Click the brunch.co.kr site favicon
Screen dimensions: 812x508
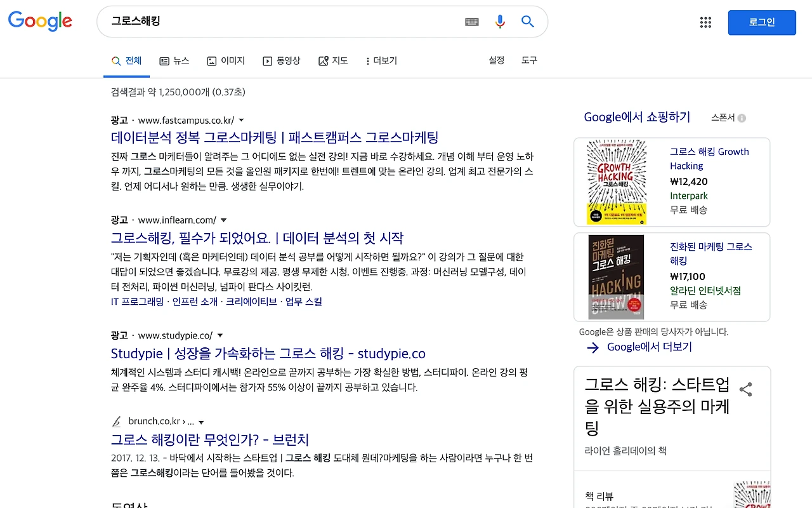pos(117,422)
